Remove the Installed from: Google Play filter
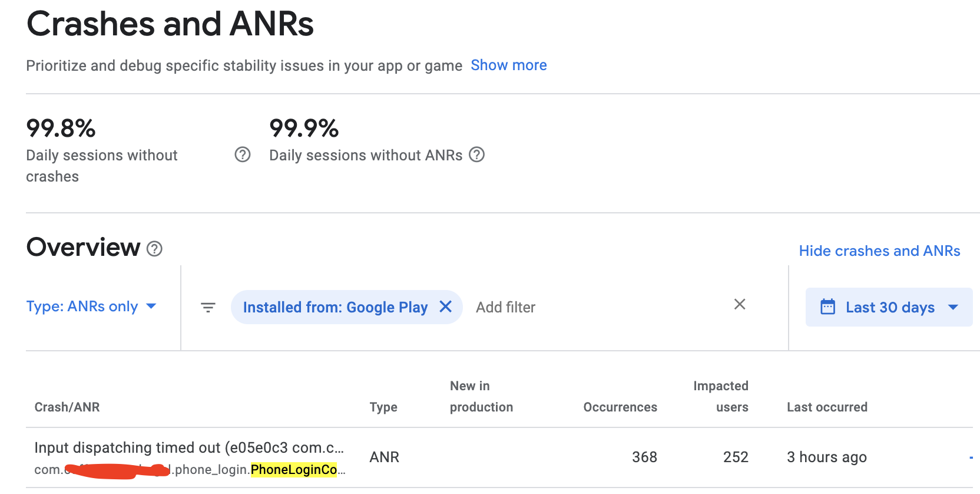The width and height of the screenshot is (980, 494). click(446, 307)
